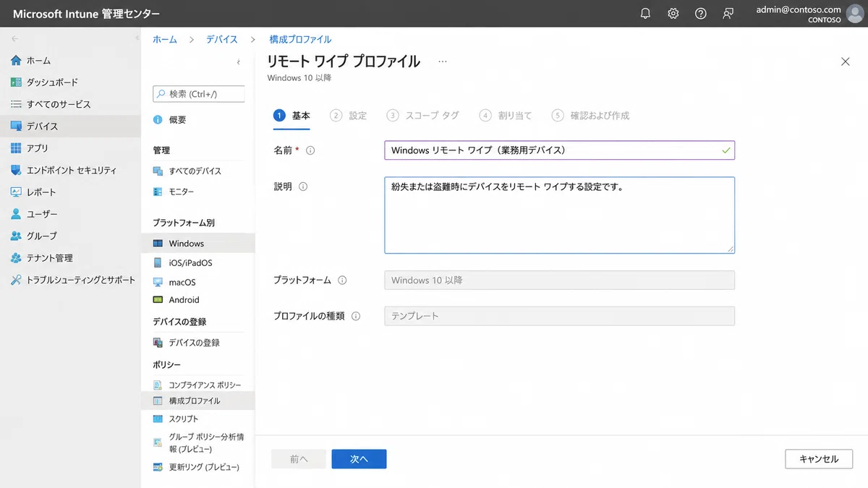Click the プラットフォーム Windows 10 以降 field
This screenshot has height=488, width=868.
tap(559, 281)
